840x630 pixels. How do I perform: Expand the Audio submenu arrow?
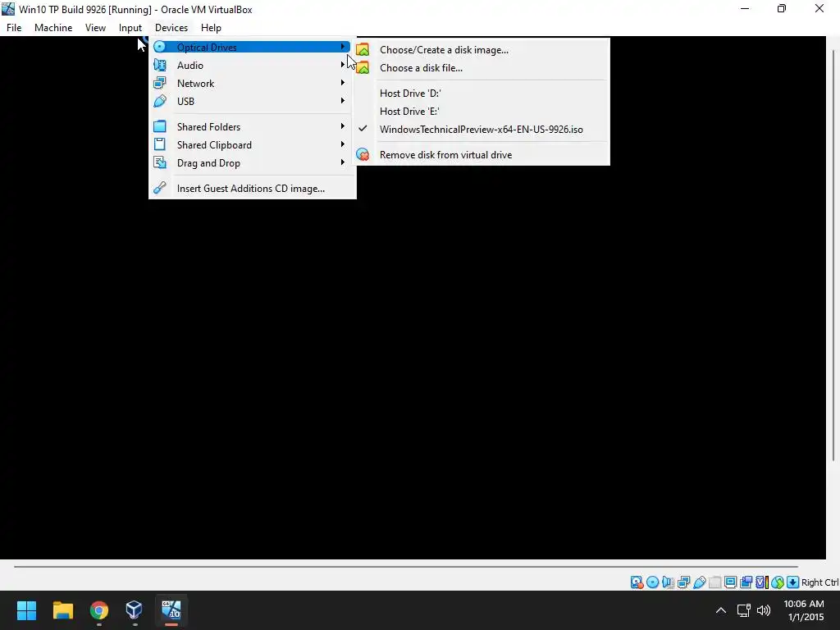pos(343,65)
